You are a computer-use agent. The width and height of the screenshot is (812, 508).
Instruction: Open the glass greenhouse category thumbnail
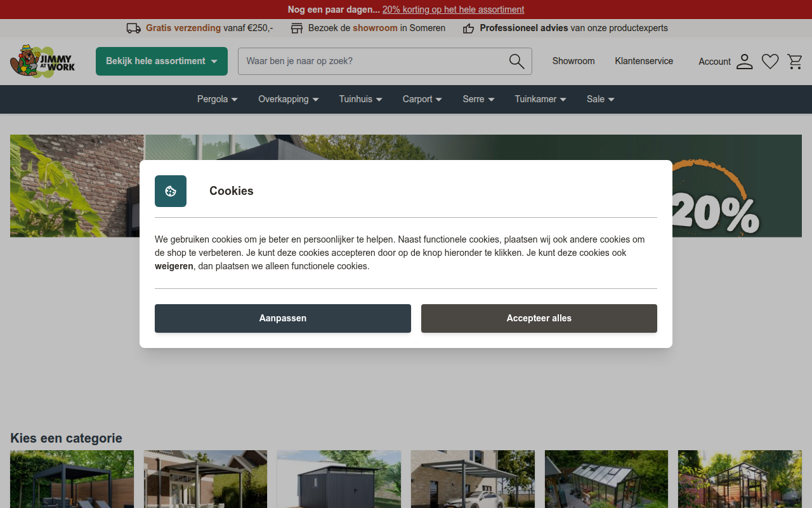606,479
